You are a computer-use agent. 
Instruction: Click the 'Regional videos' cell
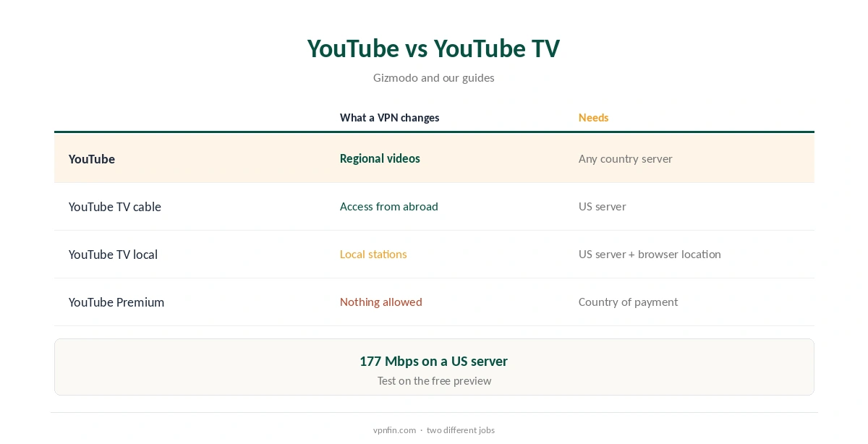(380, 158)
